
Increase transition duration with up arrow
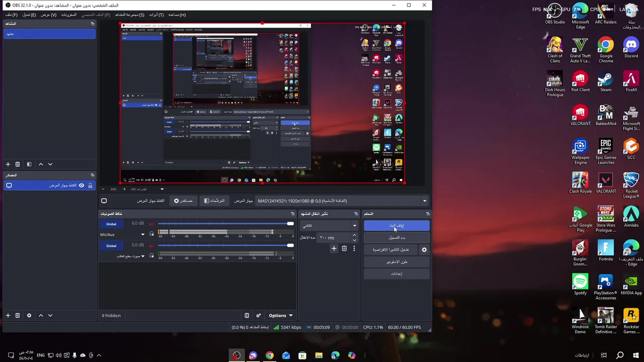coord(354,235)
